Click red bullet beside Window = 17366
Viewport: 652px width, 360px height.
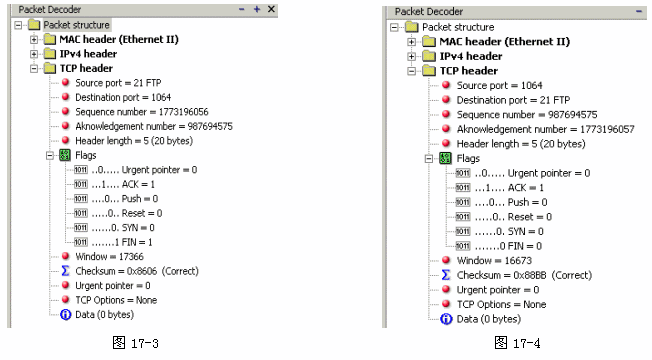65,256
